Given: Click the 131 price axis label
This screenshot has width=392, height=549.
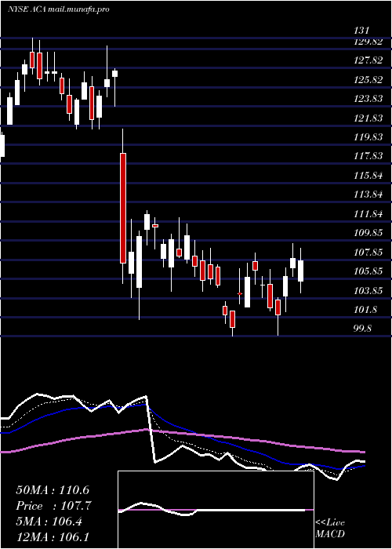Looking at the screenshot, I should pyautogui.click(x=362, y=31).
